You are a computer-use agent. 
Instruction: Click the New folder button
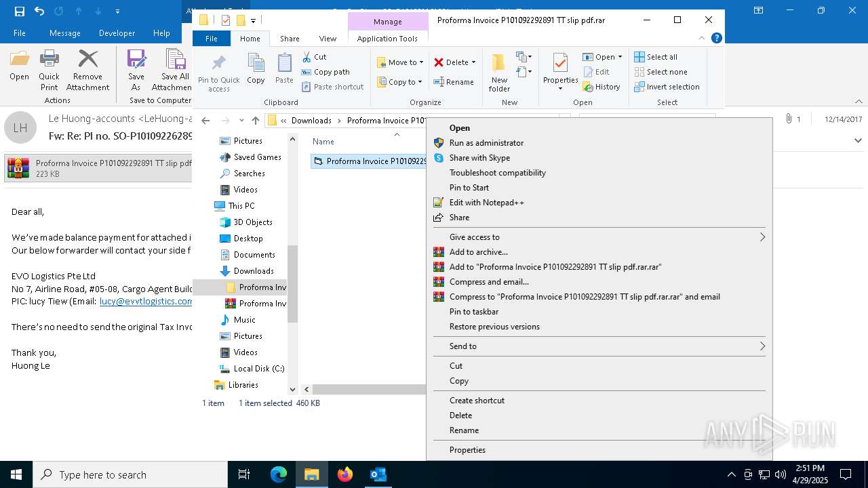tap(499, 73)
